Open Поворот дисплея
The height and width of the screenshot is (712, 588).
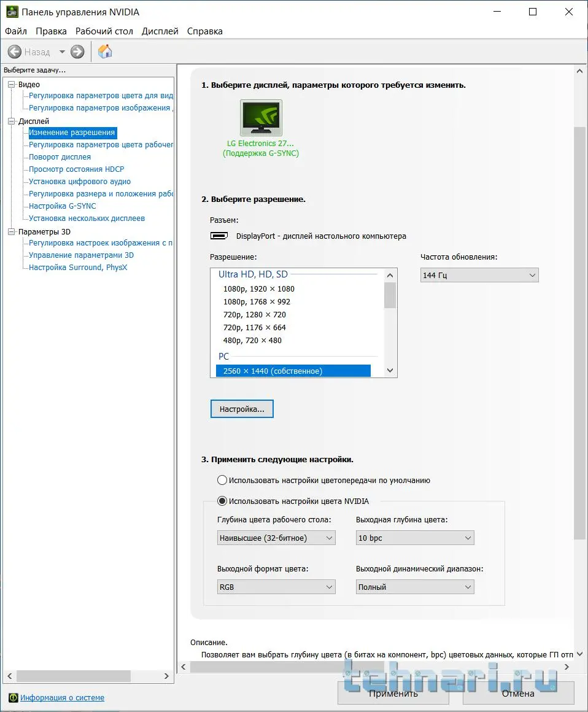[x=60, y=157]
